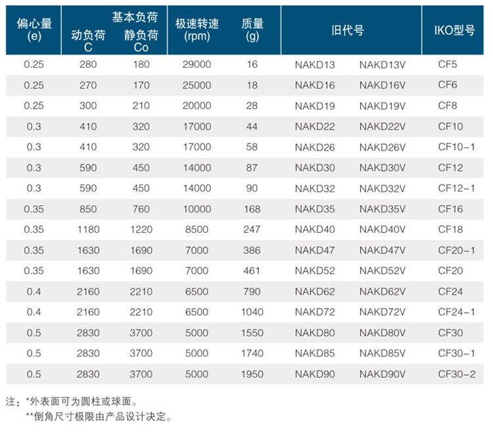Click the mass value 1950
This screenshot has width=493, height=448.
[252, 374]
